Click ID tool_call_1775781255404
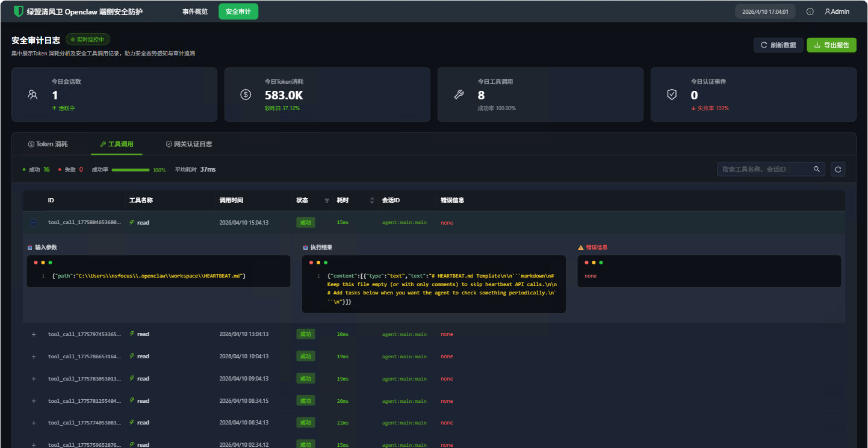This screenshot has height=448, width=868. coord(84,401)
